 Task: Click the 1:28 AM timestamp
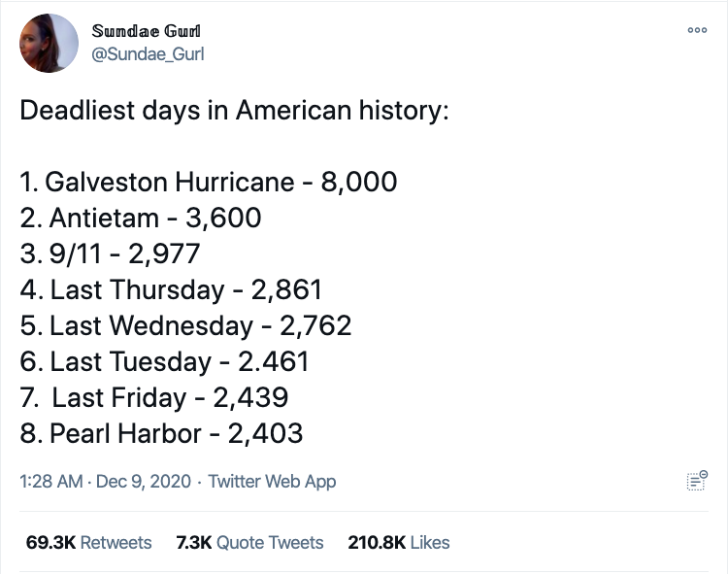click(x=50, y=481)
